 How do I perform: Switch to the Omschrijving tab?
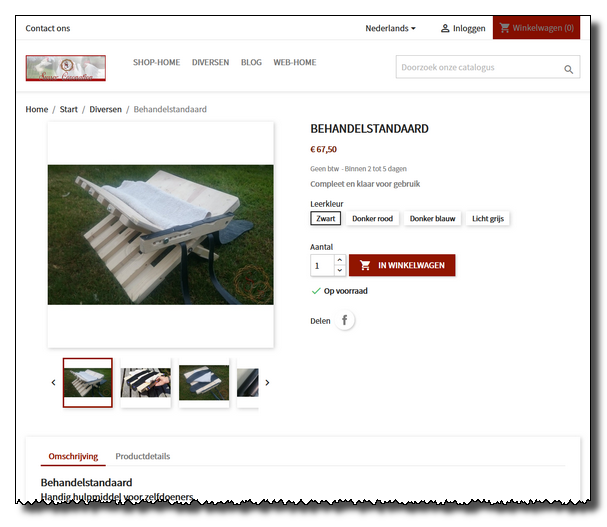tap(73, 456)
